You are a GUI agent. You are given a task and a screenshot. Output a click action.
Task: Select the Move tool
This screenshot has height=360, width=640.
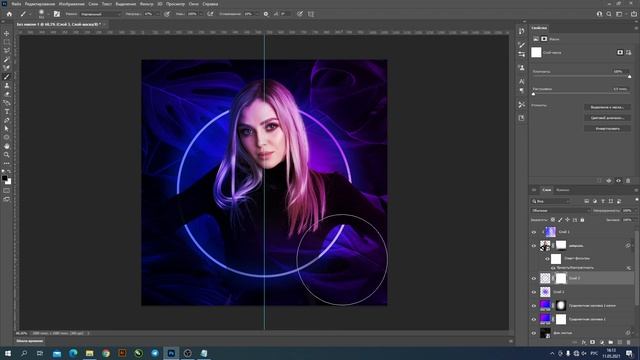[x=7, y=33]
